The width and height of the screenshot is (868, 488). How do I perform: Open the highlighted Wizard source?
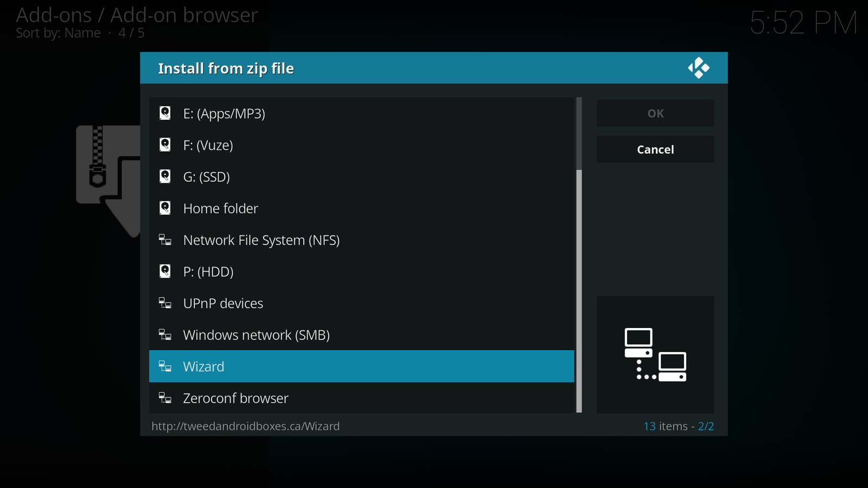point(361,367)
